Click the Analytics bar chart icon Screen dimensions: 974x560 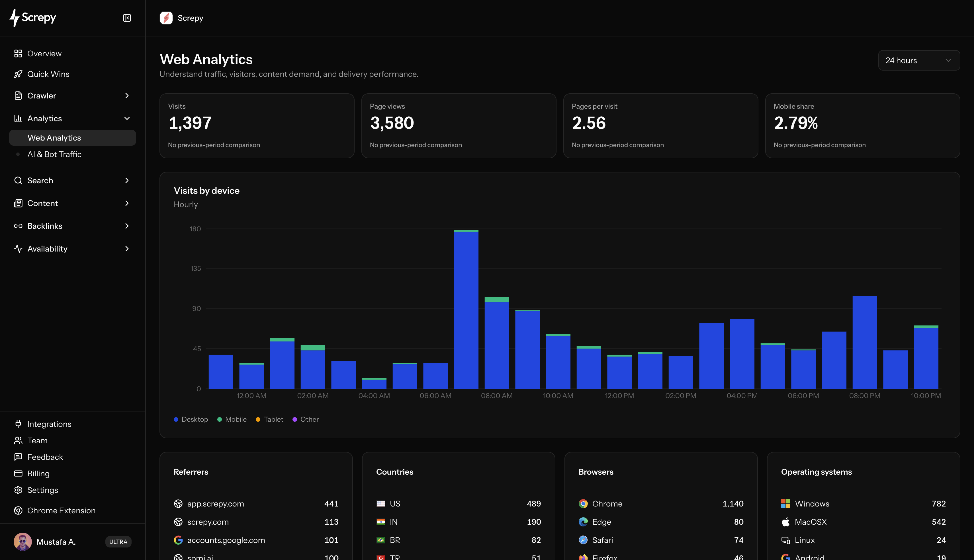(18, 118)
